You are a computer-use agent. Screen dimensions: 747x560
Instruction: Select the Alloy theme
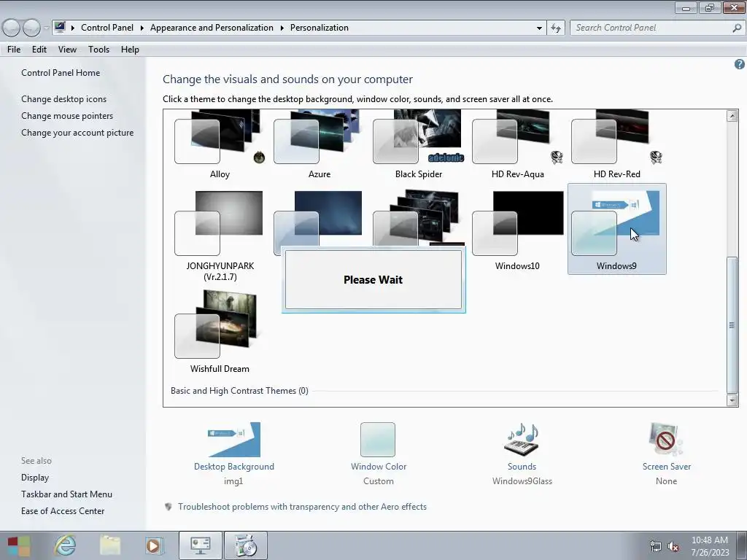220,145
